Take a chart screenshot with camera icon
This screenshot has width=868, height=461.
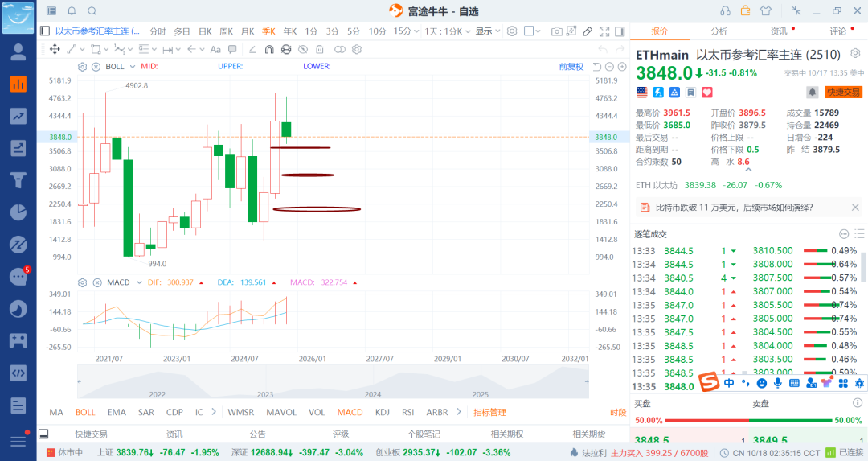coord(557,31)
